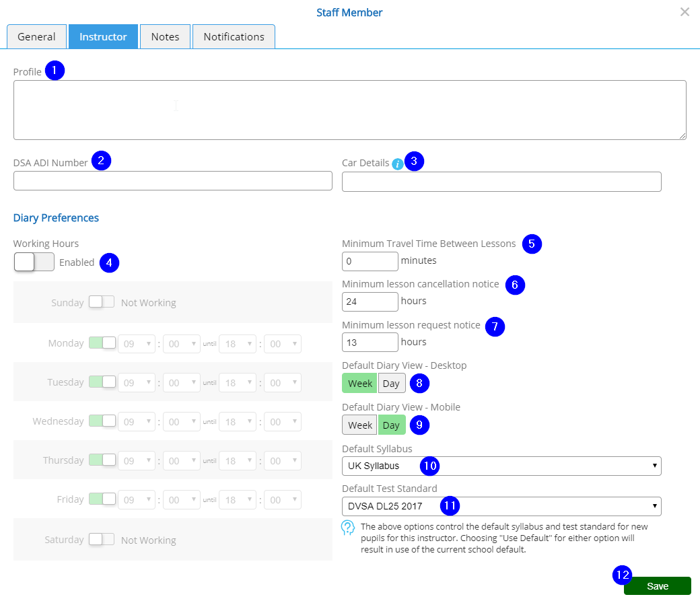Switch to the General tab
The image size is (700, 603).
36,36
